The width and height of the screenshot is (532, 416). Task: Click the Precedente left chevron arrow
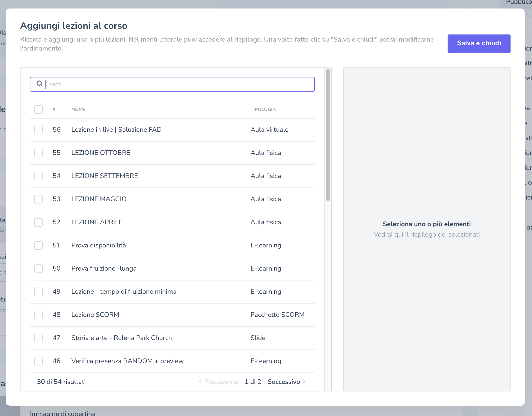tap(200, 381)
